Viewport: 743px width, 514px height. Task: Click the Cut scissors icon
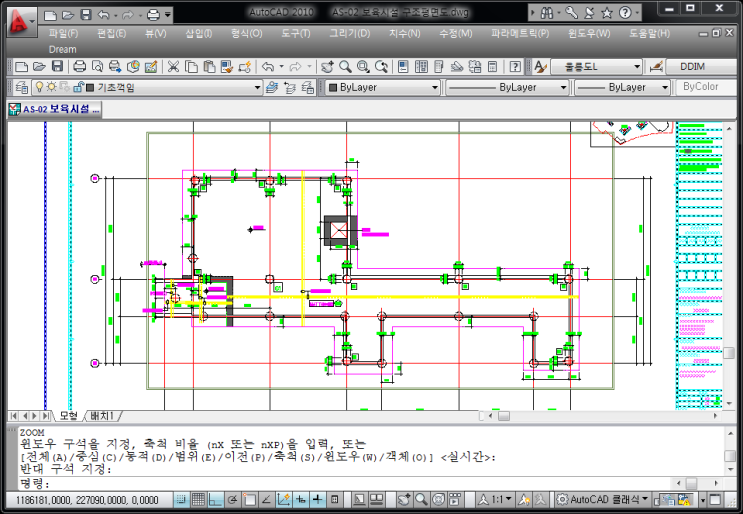[173, 67]
